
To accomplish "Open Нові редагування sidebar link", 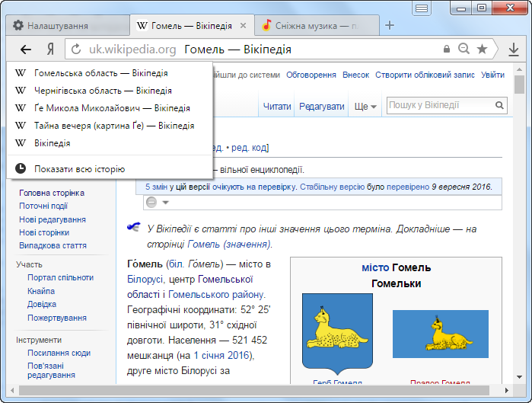I will pyautogui.click(x=53, y=219).
